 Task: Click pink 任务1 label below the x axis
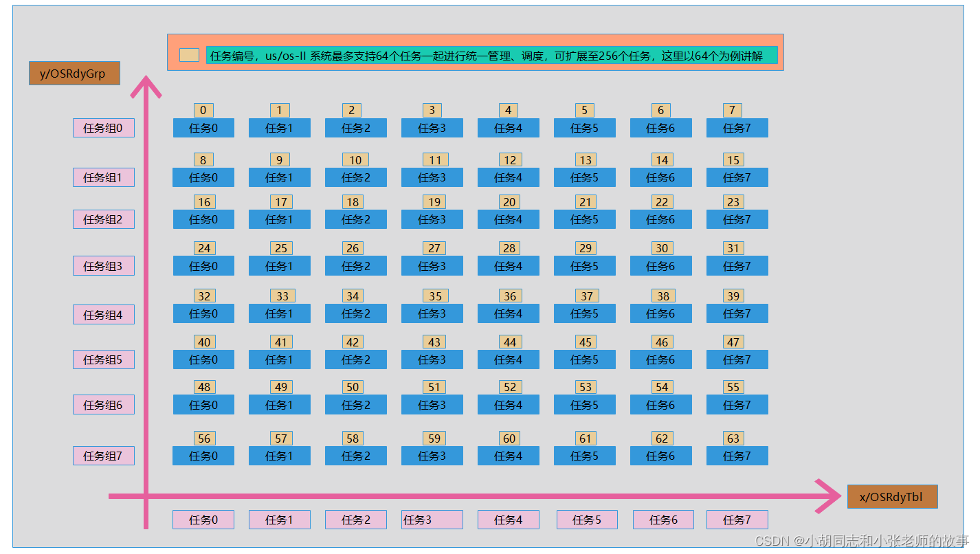pyautogui.click(x=280, y=520)
